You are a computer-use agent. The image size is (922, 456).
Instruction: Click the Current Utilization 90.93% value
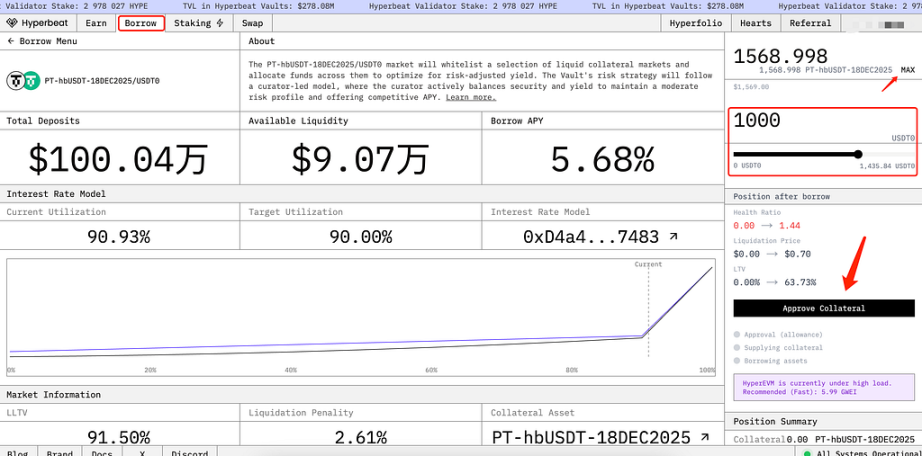(119, 237)
